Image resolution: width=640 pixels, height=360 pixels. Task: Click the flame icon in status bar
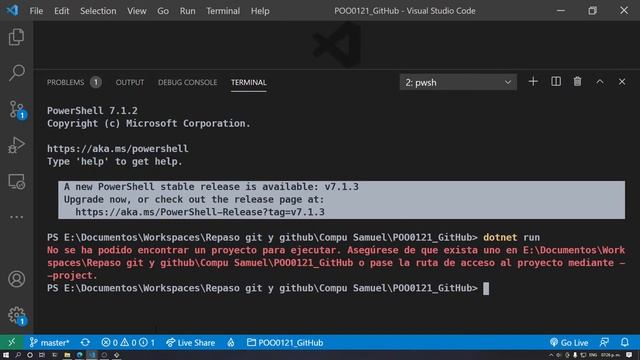231,342
